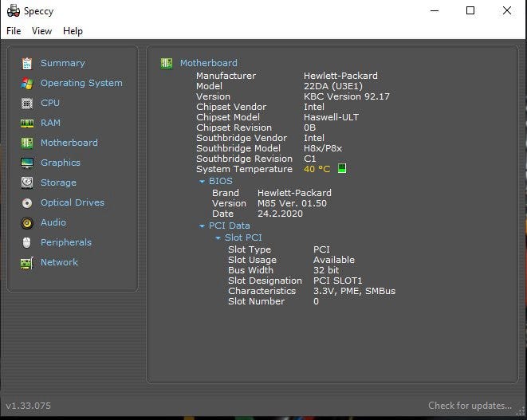The image size is (527, 420).
Task: Click the PCI Data section label
Action: pos(230,226)
